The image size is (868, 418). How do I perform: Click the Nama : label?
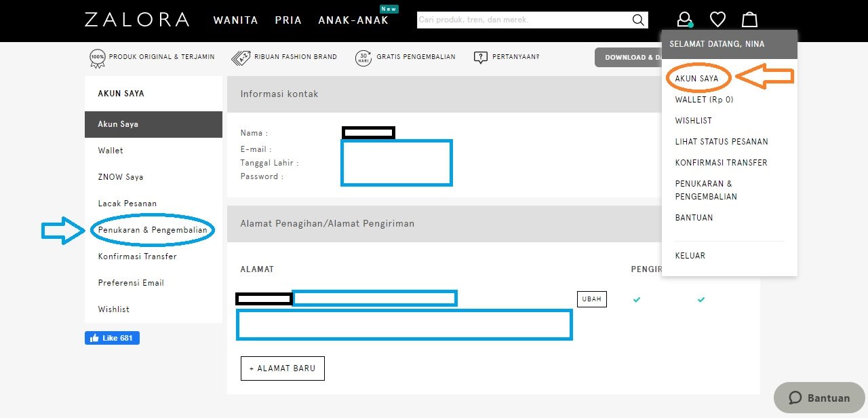[x=254, y=133]
